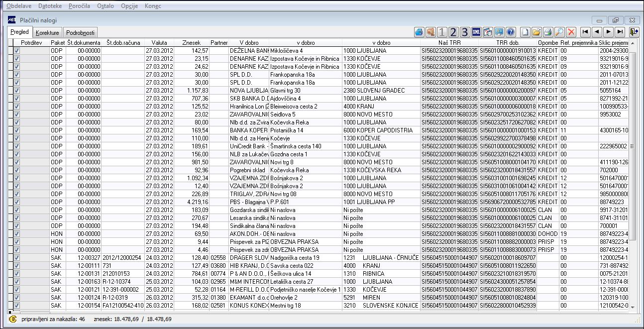Click the Valuta column header
Viewport: 644px width, 329px height.
tap(159, 43)
